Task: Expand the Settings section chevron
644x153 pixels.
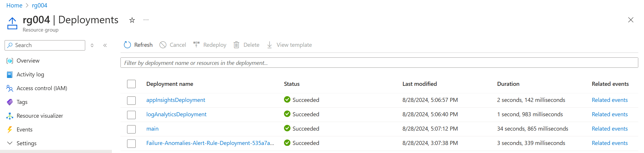Action: click(x=10, y=143)
